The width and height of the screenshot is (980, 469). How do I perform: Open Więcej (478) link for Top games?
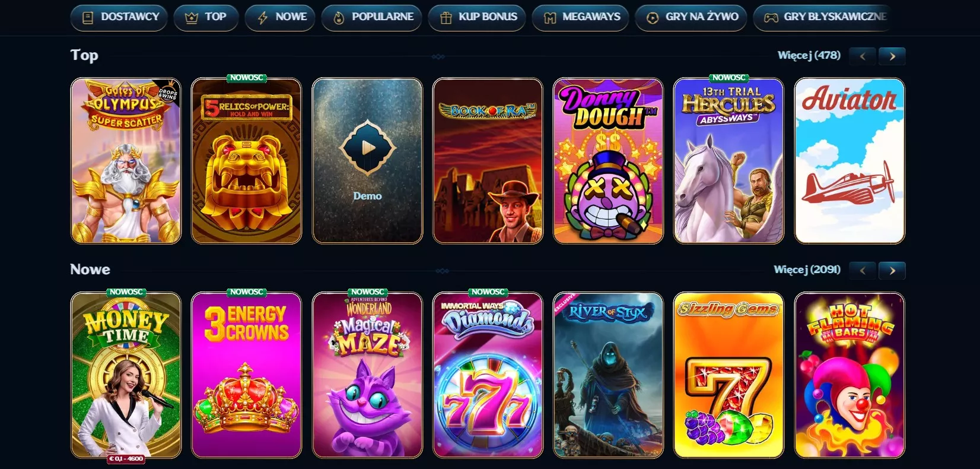point(809,55)
